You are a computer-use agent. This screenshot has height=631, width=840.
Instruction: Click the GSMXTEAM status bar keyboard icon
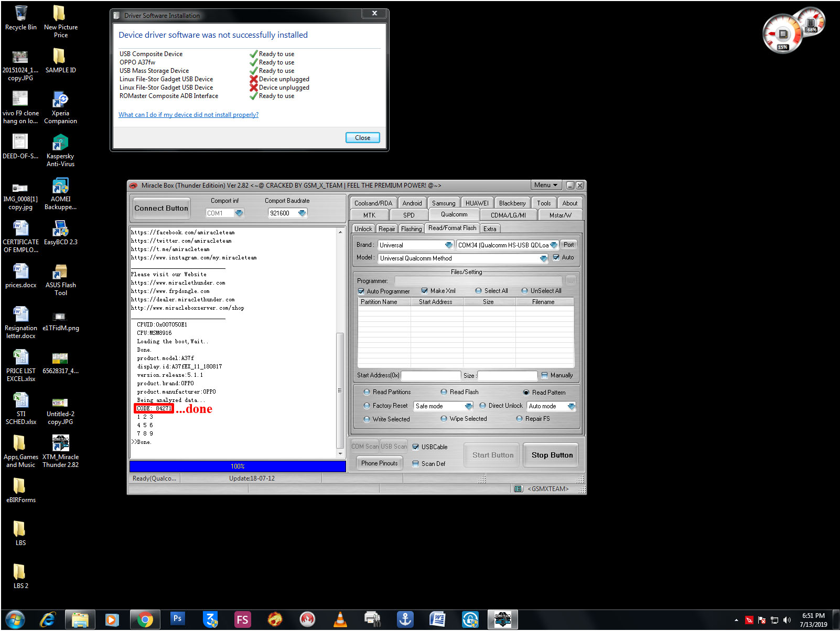[519, 489]
